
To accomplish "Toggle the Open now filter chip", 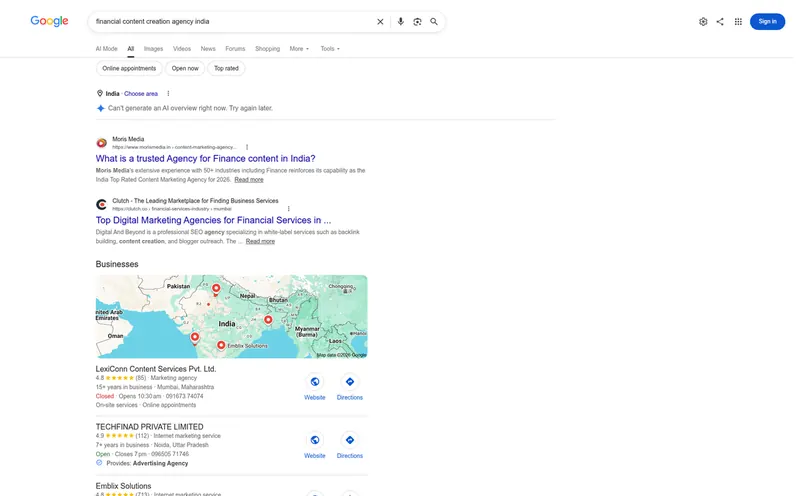I will tap(185, 68).
